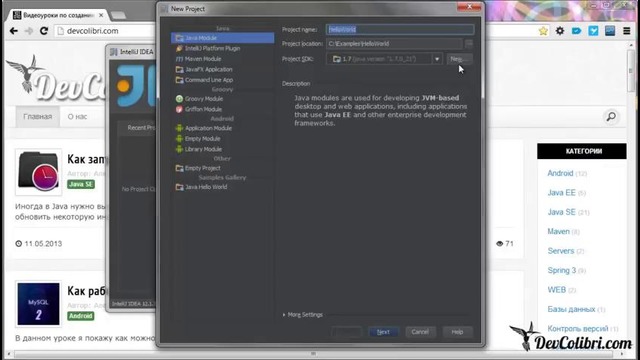
Task: Focus the Project location field
Action: 394,44
